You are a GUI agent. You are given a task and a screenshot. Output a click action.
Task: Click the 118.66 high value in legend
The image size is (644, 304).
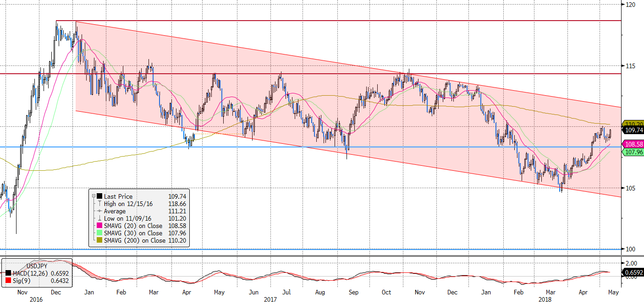pyautogui.click(x=177, y=204)
